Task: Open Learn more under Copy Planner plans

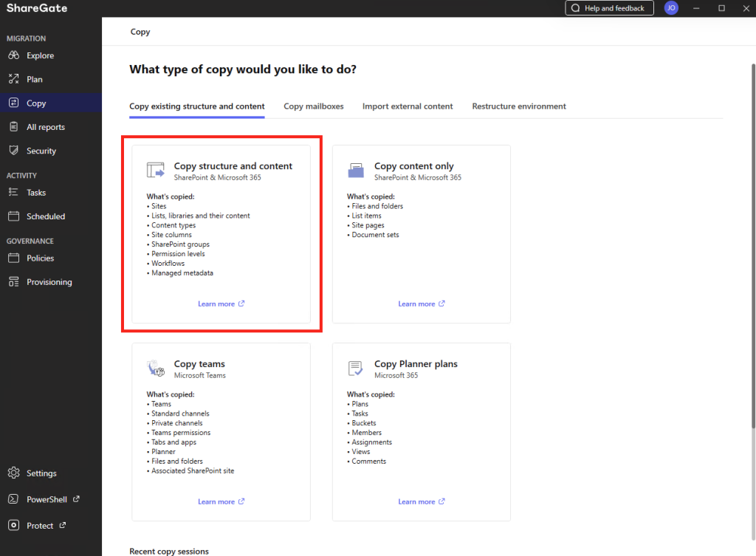Action: [422, 501]
